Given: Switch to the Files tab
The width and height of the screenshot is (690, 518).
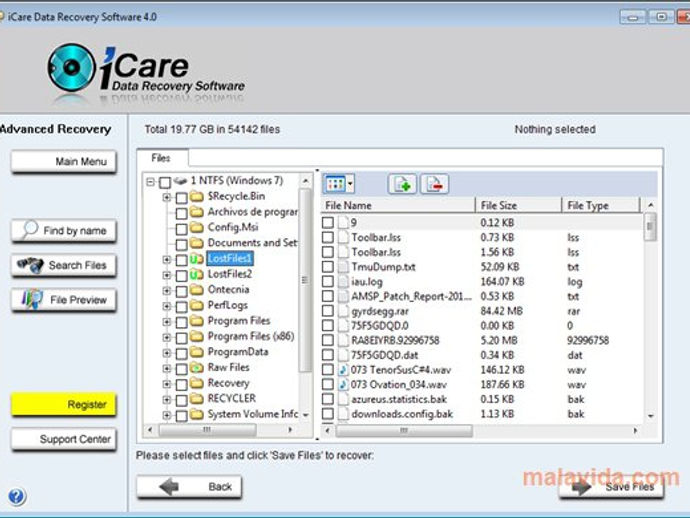Looking at the screenshot, I should [x=161, y=158].
